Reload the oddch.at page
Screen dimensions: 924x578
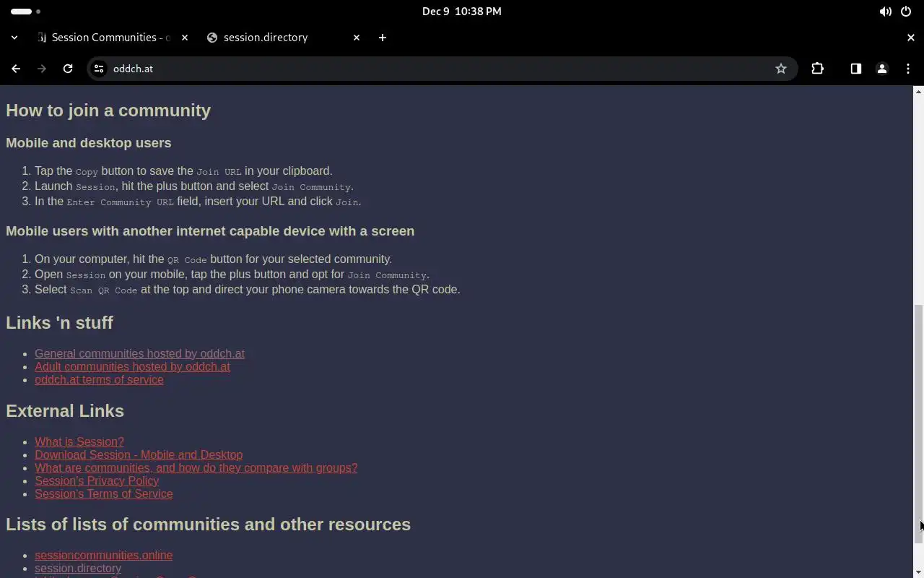pyautogui.click(x=68, y=69)
